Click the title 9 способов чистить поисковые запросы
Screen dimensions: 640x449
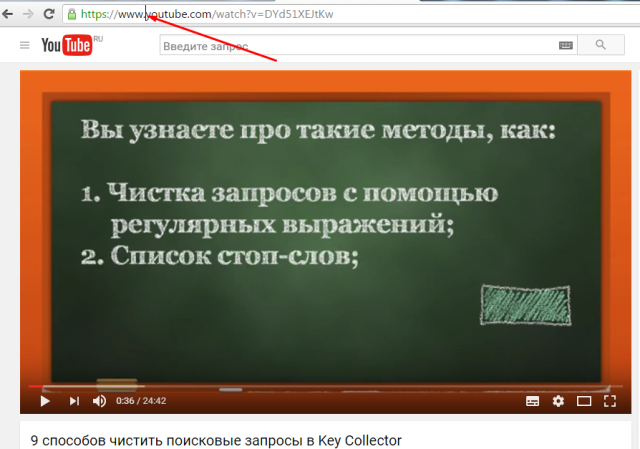pyautogui.click(x=216, y=441)
